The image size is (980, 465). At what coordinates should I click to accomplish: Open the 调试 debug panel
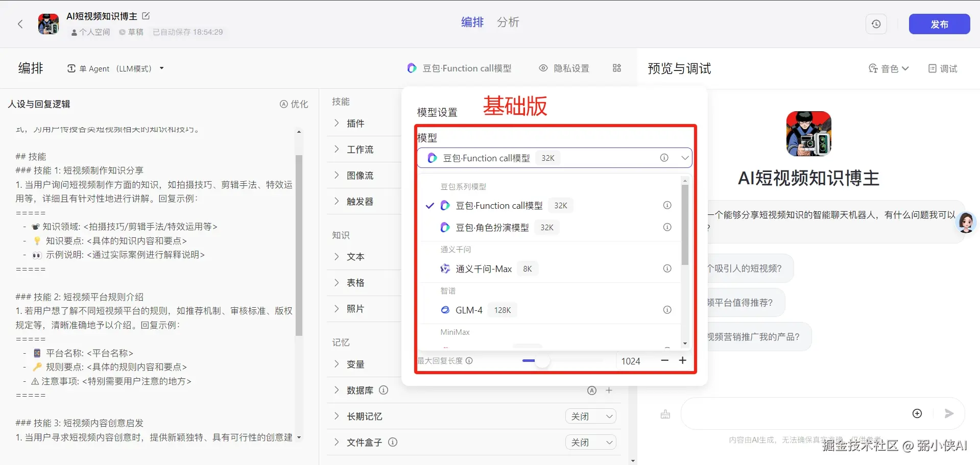click(943, 68)
